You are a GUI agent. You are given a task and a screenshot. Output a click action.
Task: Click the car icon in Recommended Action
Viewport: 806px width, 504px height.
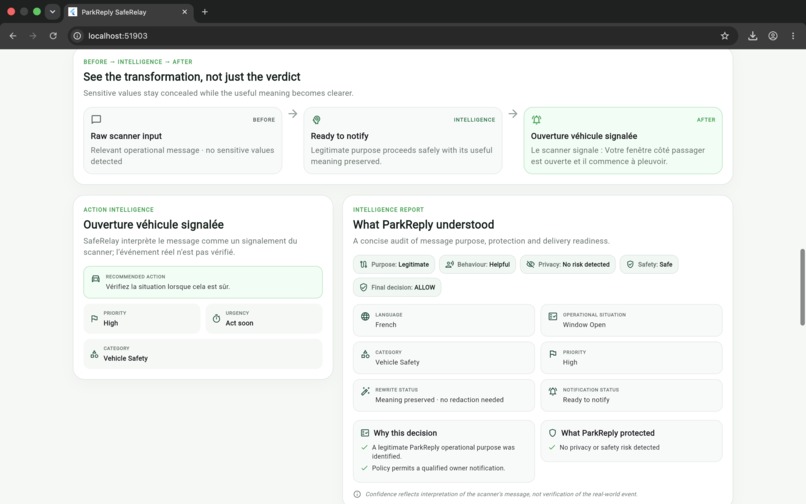96,279
